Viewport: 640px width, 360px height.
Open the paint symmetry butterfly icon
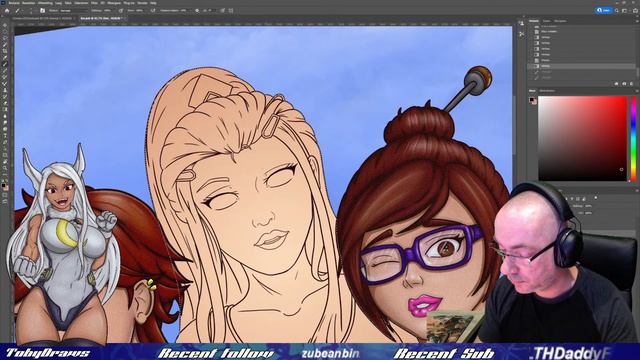[231, 11]
